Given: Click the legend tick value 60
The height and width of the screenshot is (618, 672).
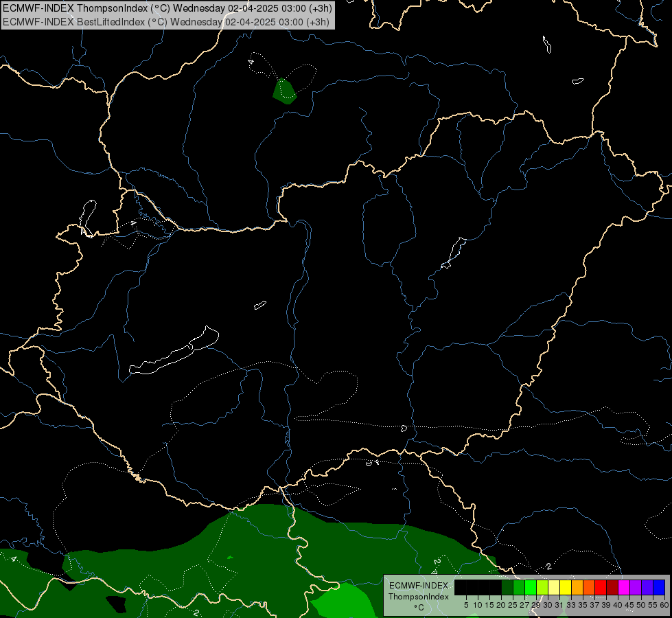Looking at the screenshot, I should click(x=664, y=605).
